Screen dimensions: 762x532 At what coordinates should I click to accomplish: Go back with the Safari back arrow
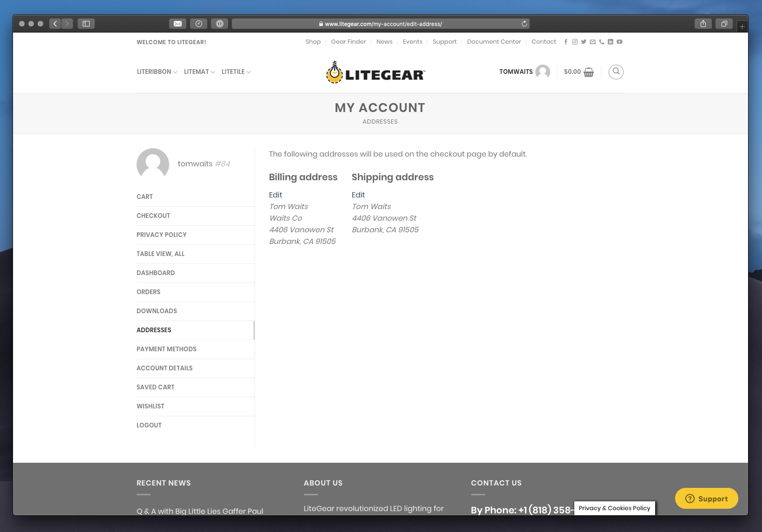click(55, 24)
